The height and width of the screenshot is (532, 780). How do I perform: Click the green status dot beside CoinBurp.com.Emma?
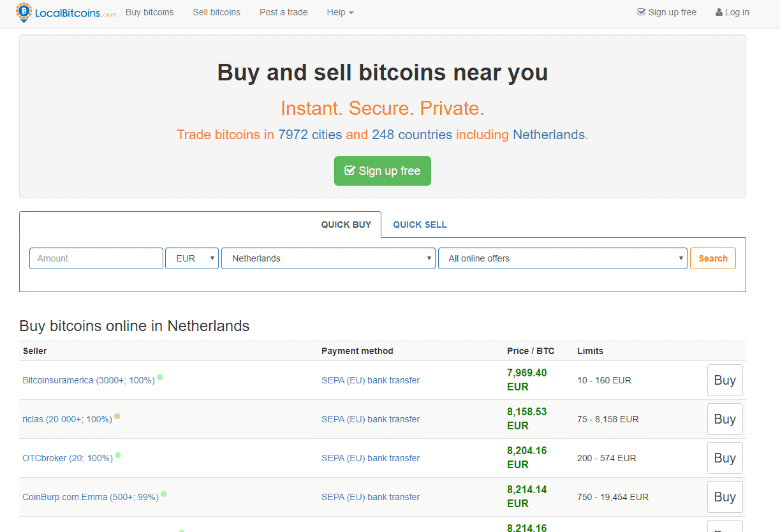[x=164, y=494]
